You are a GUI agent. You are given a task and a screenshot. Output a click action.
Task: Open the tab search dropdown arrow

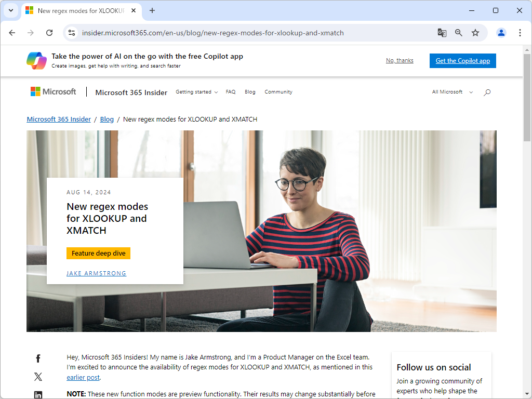pos(11,10)
